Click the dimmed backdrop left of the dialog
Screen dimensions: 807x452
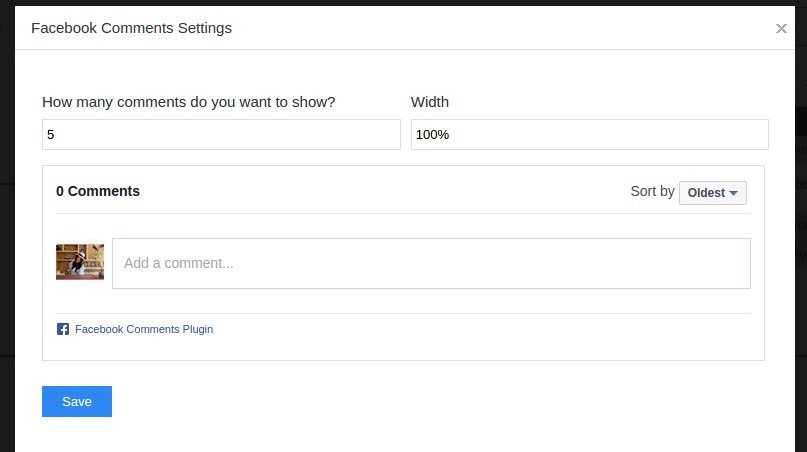(x=6, y=250)
